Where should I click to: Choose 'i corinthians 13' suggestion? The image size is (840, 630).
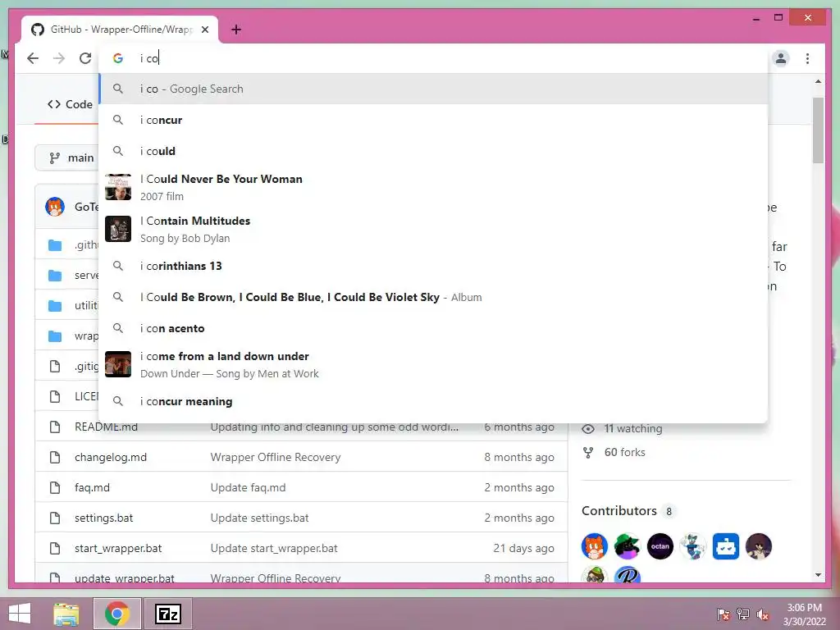pos(433,266)
